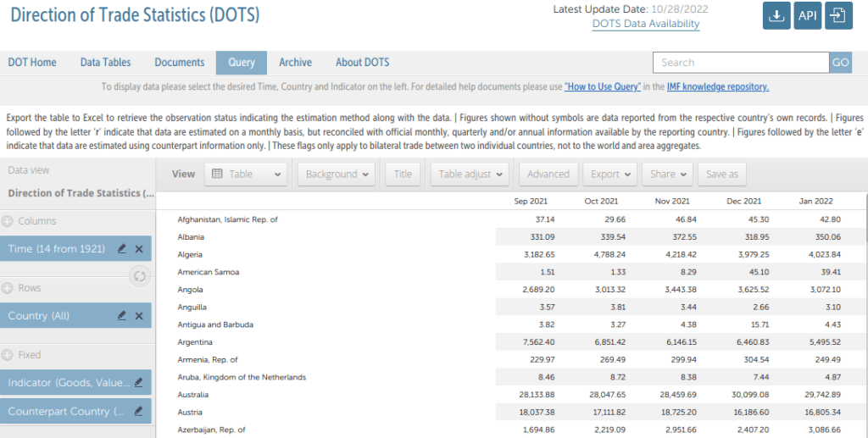Switch to the Data Tables tab
The width and height of the screenshot is (868, 438).
(105, 63)
